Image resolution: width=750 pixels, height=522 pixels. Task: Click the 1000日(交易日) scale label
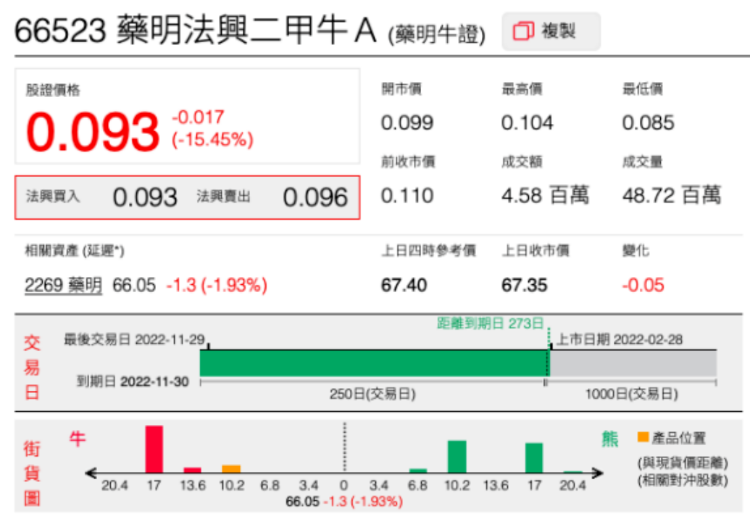(x=631, y=394)
